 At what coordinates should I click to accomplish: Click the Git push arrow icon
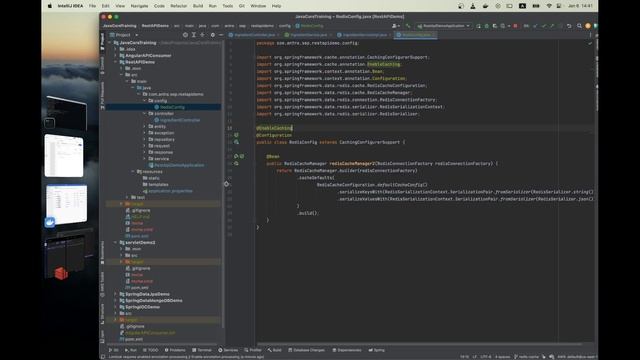552,26
